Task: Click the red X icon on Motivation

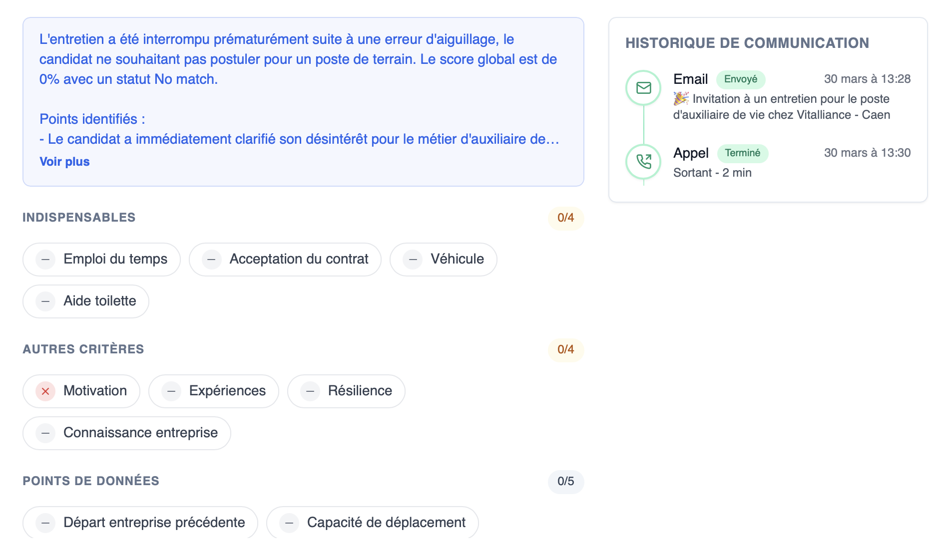Action: (x=45, y=391)
